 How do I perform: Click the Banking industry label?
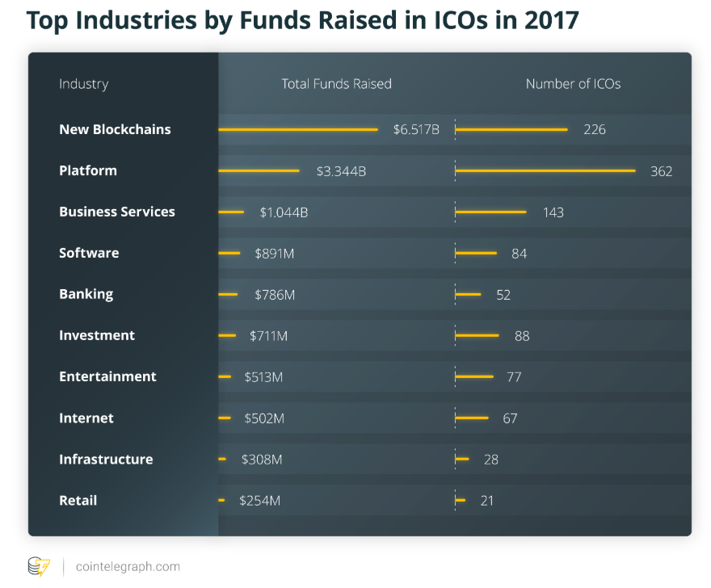[86, 294]
